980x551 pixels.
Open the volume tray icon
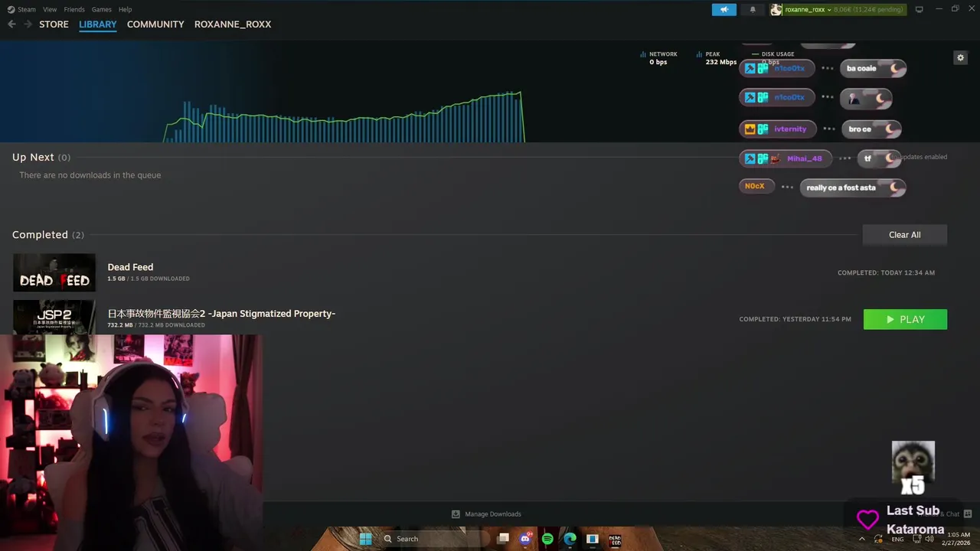pyautogui.click(x=929, y=539)
